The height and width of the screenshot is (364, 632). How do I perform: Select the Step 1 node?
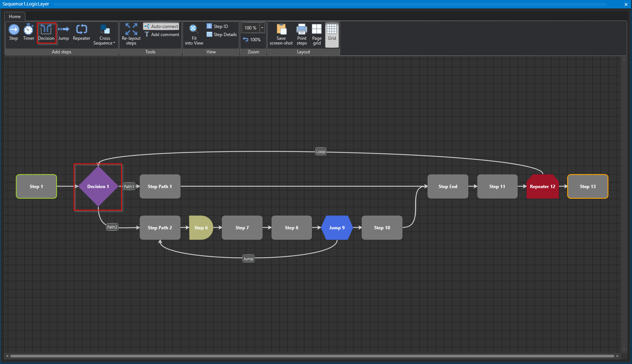(x=36, y=187)
